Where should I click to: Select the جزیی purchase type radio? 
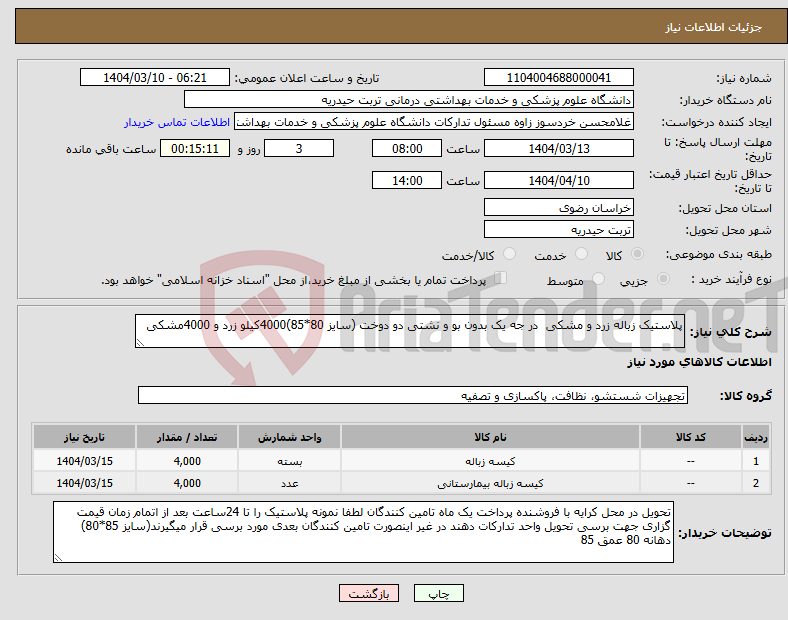tap(663, 278)
